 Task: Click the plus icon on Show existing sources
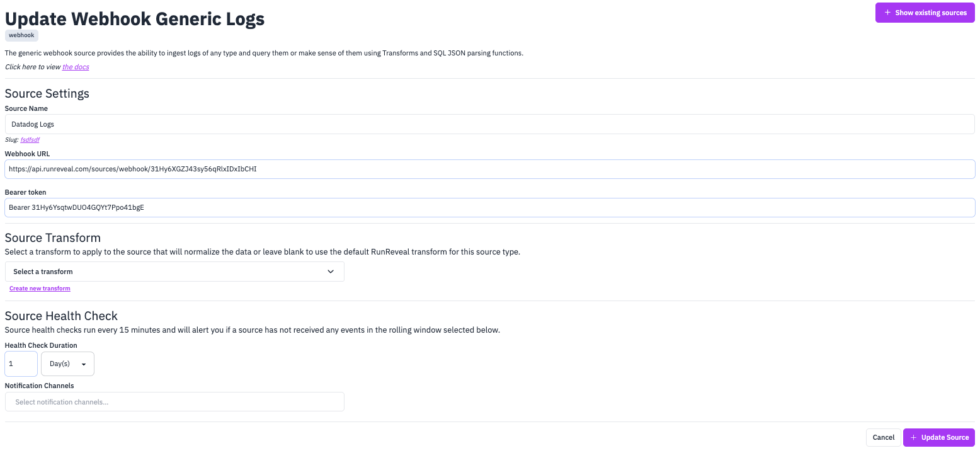click(887, 12)
